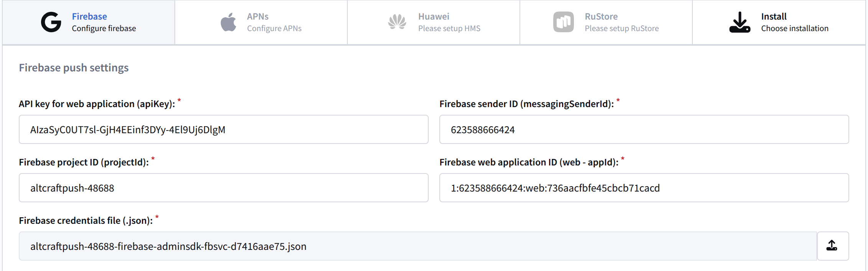Click the 'Firebase project ID (projectId):' label
The image size is (868, 271).
(84, 162)
